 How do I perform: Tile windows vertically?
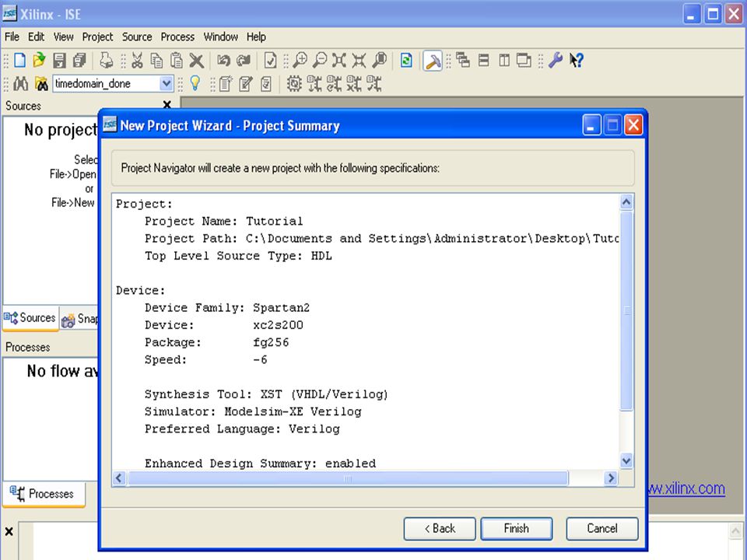click(504, 61)
